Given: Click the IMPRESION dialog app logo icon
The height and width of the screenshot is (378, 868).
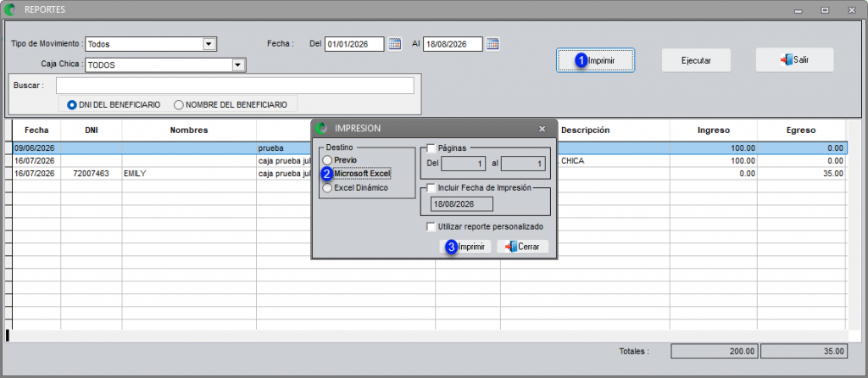Looking at the screenshot, I should click(x=321, y=128).
